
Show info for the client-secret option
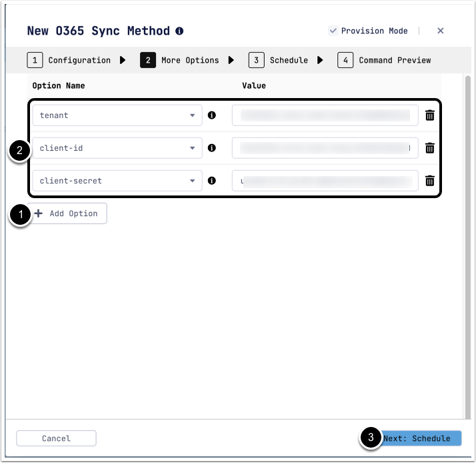click(x=211, y=181)
